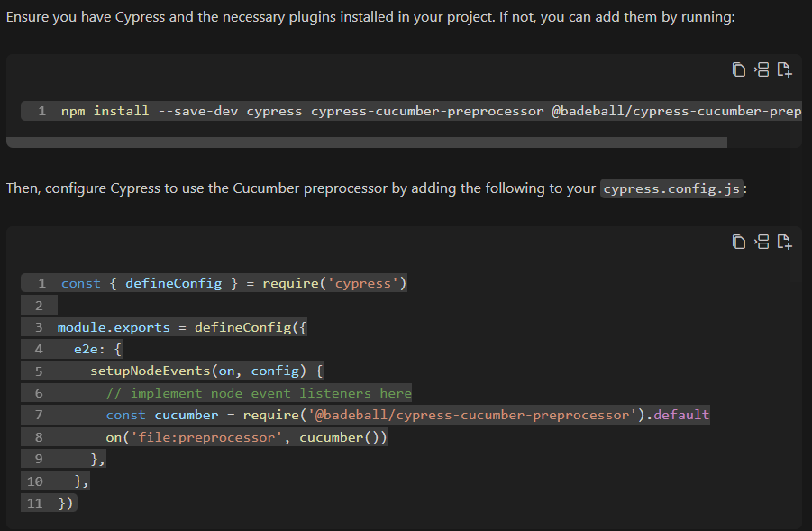
Task: Click the inline cypress.config.js code label
Action: (671, 188)
